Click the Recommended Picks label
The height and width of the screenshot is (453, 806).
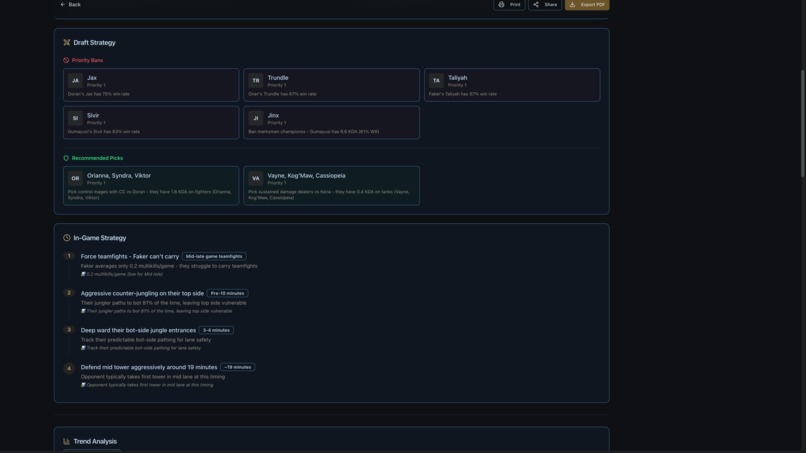click(97, 158)
